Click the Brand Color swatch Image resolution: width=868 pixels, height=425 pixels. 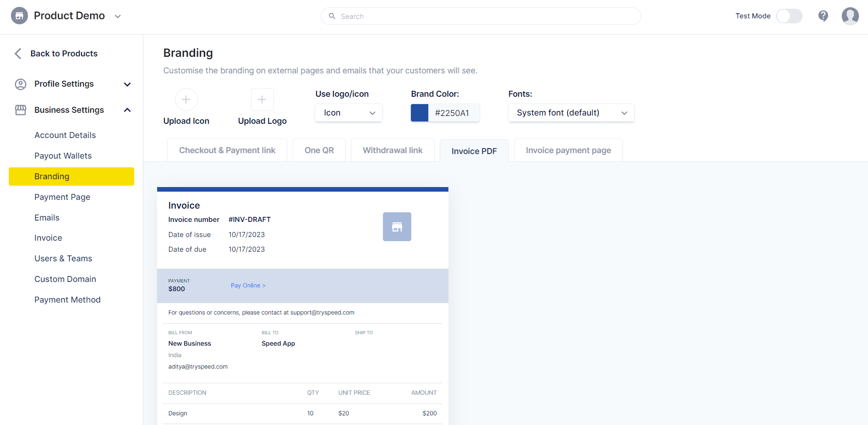(419, 112)
